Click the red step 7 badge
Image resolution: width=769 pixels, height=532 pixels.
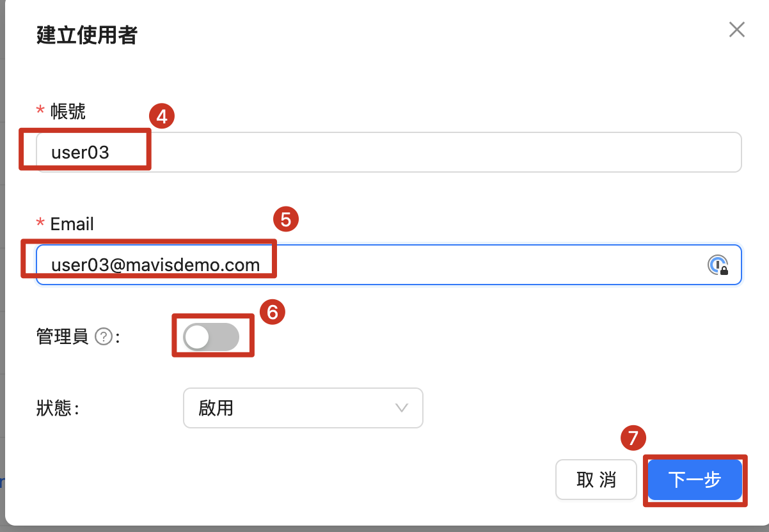pos(633,438)
